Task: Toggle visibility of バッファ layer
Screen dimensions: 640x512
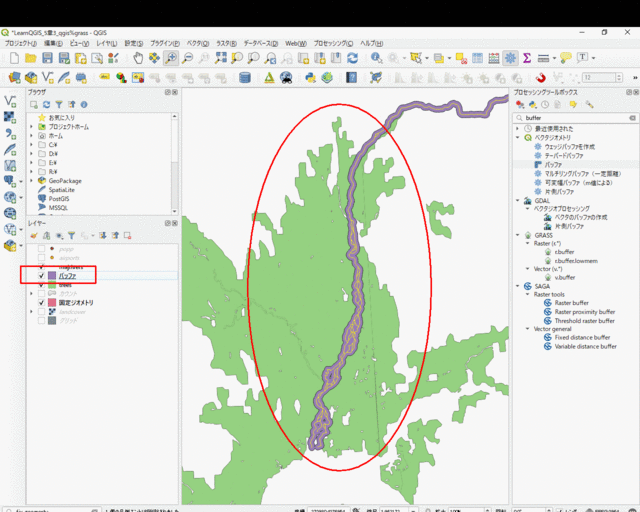Action: (41, 276)
